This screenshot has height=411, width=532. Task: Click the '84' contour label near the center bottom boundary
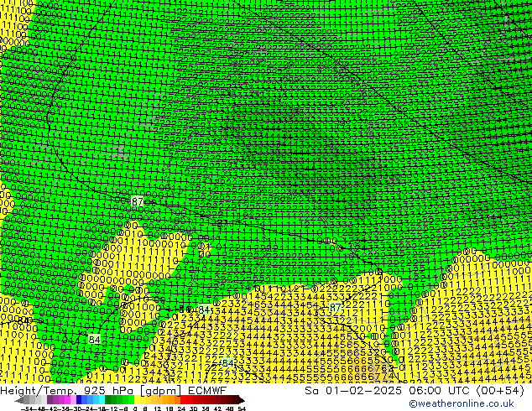click(204, 310)
